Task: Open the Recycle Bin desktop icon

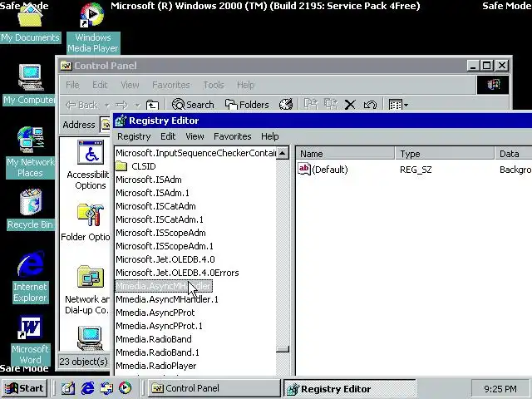Action: [x=30, y=209]
